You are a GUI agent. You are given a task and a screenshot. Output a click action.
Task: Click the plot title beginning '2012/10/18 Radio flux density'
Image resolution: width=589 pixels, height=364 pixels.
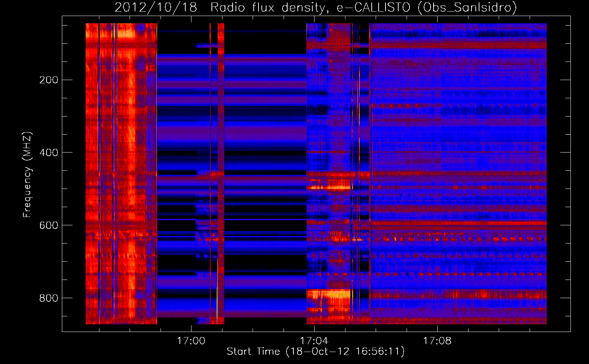316,7
